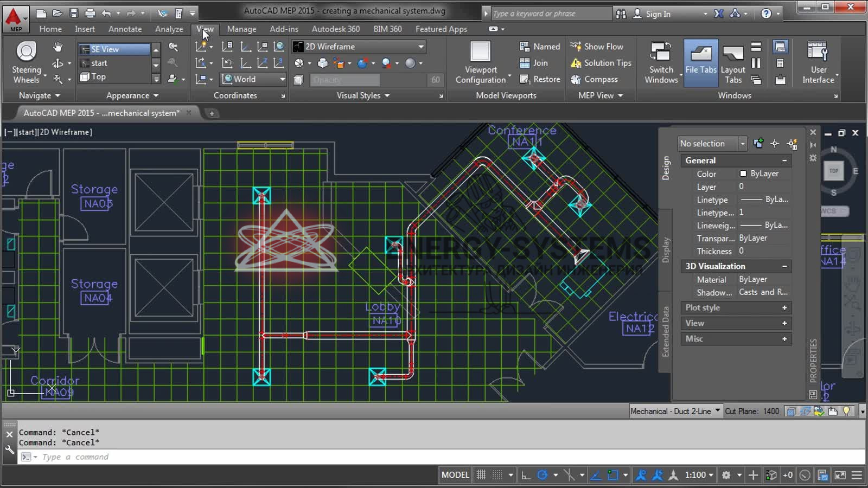Open the Autodesk Exchange Apps icon

718,14
